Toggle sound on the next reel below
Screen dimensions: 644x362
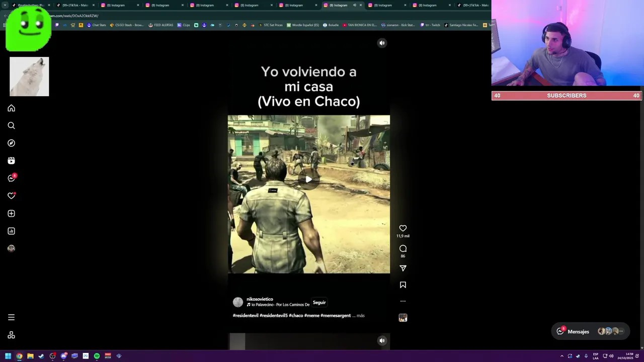(382, 341)
